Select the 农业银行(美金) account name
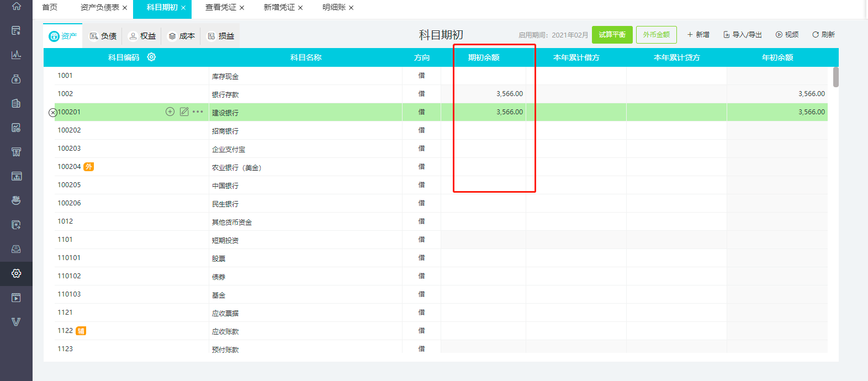The width and height of the screenshot is (868, 381). [237, 167]
